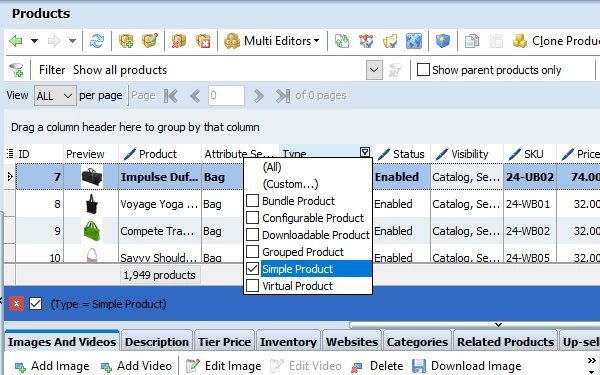Check the Bundle Product checkbox
Screen dimensions: 600x375
[252, 201]
